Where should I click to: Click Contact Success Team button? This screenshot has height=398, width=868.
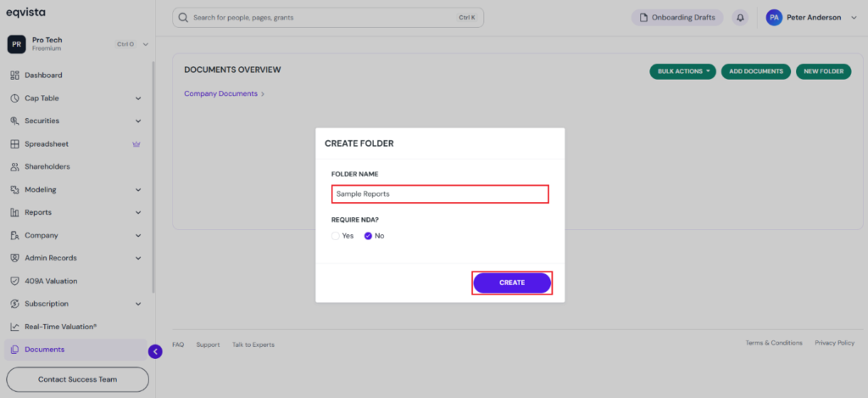[77, 379]
